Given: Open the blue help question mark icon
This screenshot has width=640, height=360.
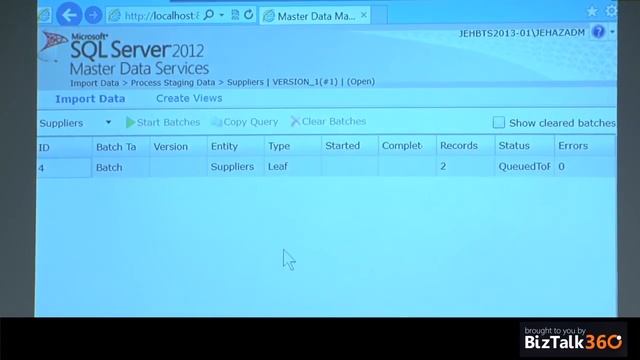Looking at the screenshot, I should point(598,32).
